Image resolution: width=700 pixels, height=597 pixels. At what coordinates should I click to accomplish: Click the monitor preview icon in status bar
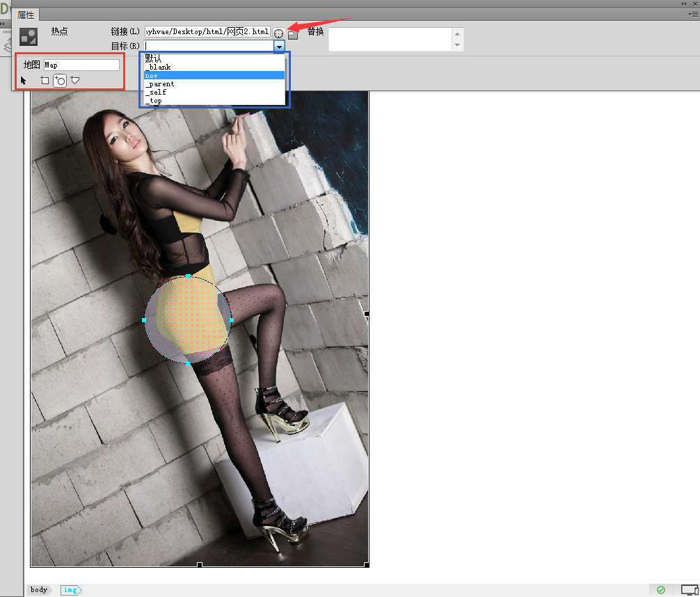pyautogui.click(x=689, y=589)
